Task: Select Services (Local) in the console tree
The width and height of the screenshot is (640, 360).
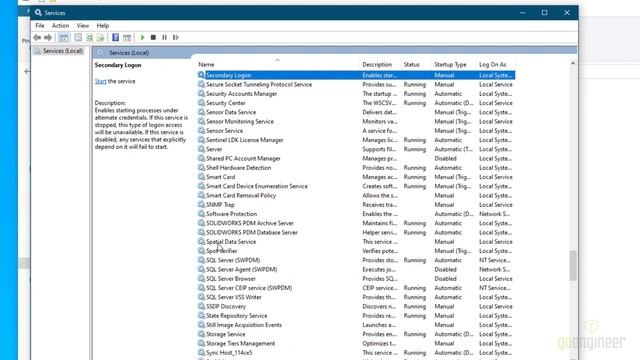Action: 63,51
